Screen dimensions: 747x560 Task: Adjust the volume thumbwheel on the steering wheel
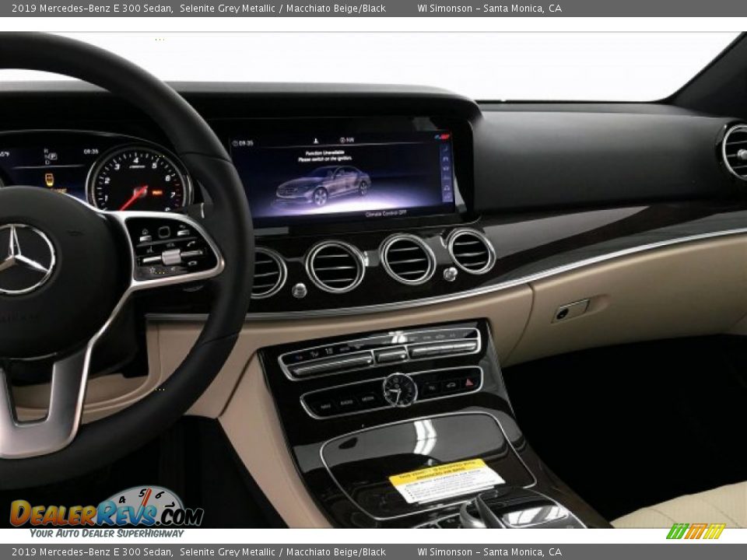point(171,255)
